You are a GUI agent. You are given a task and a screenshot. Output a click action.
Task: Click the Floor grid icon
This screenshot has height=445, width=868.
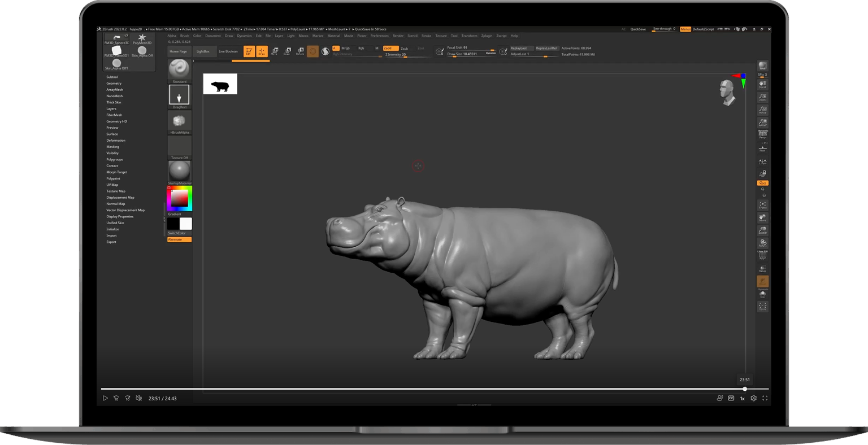tap(763, 149)
